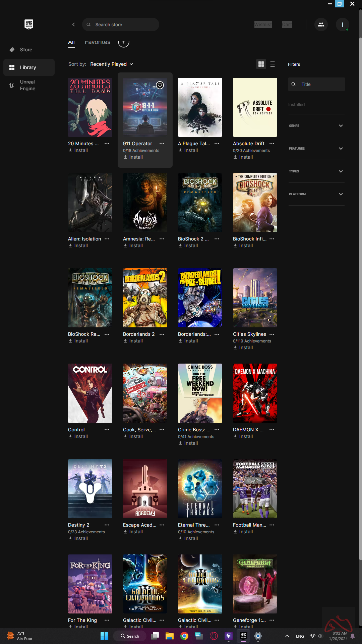The width and height of the screenshot is (362, 644).
Task: Switch to list view
Action: coord(272,64)
